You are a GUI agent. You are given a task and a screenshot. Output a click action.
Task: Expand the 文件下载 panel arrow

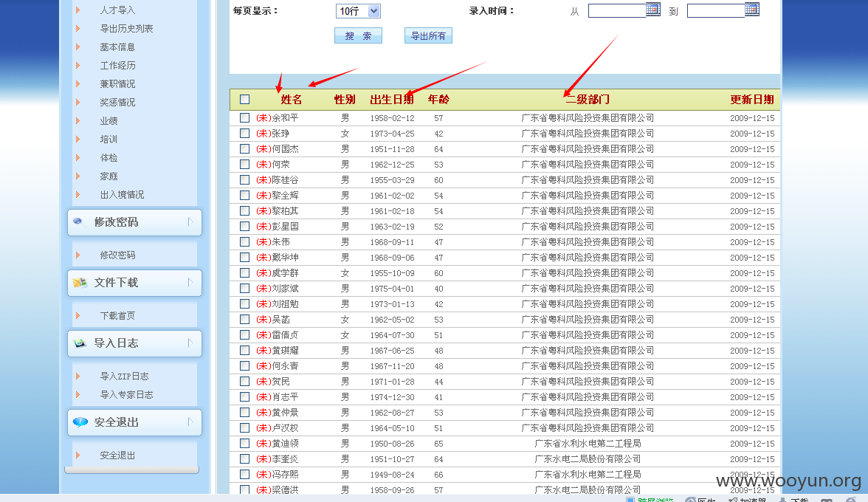click(x=190, y=282)
